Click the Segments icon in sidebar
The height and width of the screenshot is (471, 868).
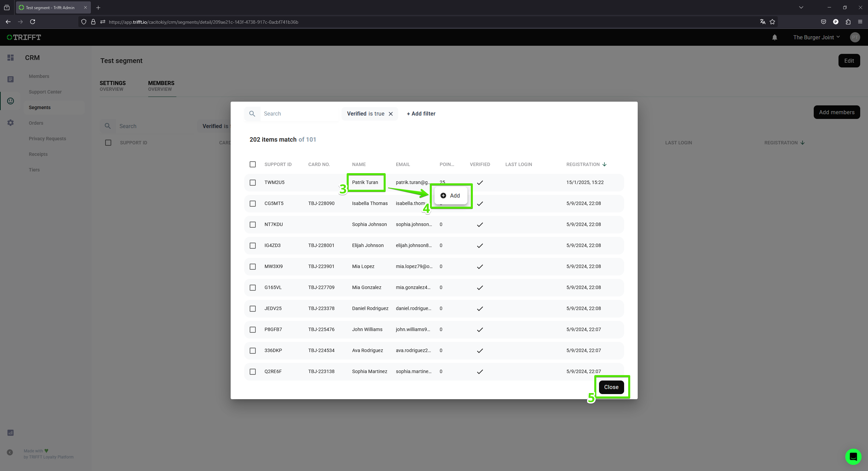tap(11, 101)
